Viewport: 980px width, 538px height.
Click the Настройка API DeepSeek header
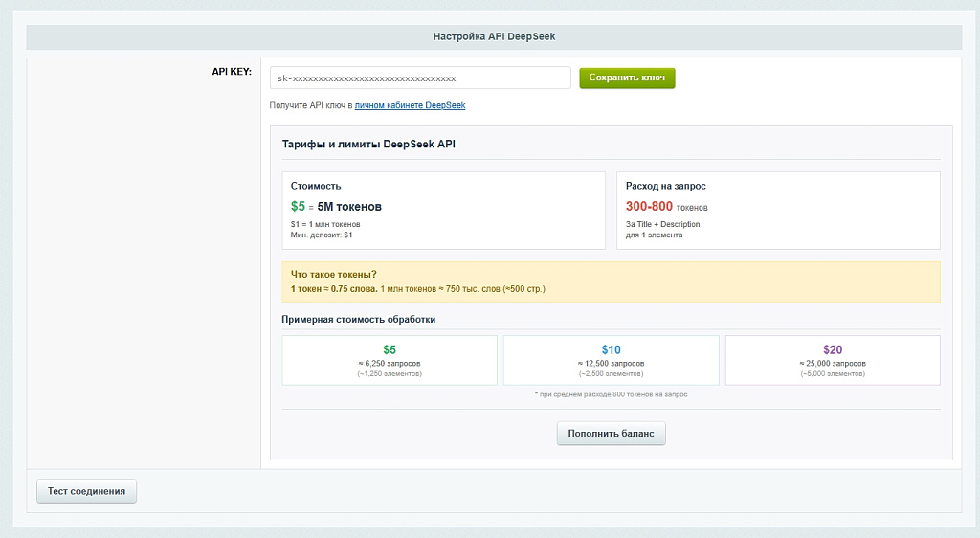click(494, 37)
